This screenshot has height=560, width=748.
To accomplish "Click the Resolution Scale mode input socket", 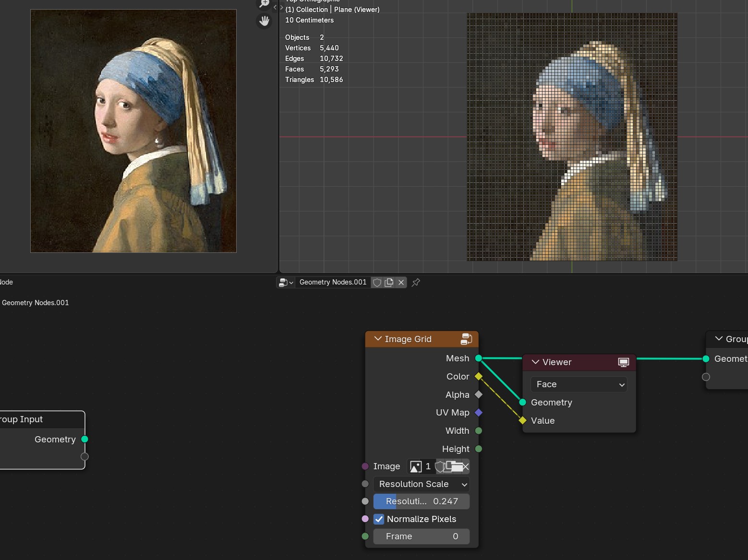I will pyautogui.click(x=365, y=484).
